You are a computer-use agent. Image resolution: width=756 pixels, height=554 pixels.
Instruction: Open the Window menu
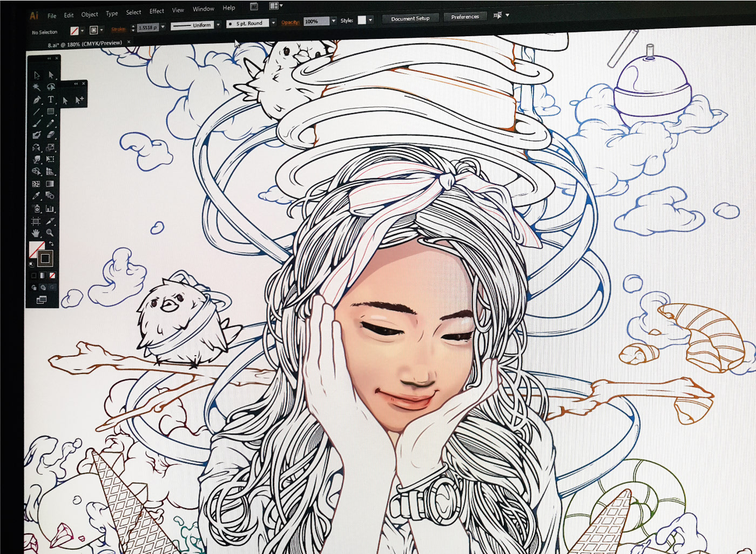click(x=204, y=9)
